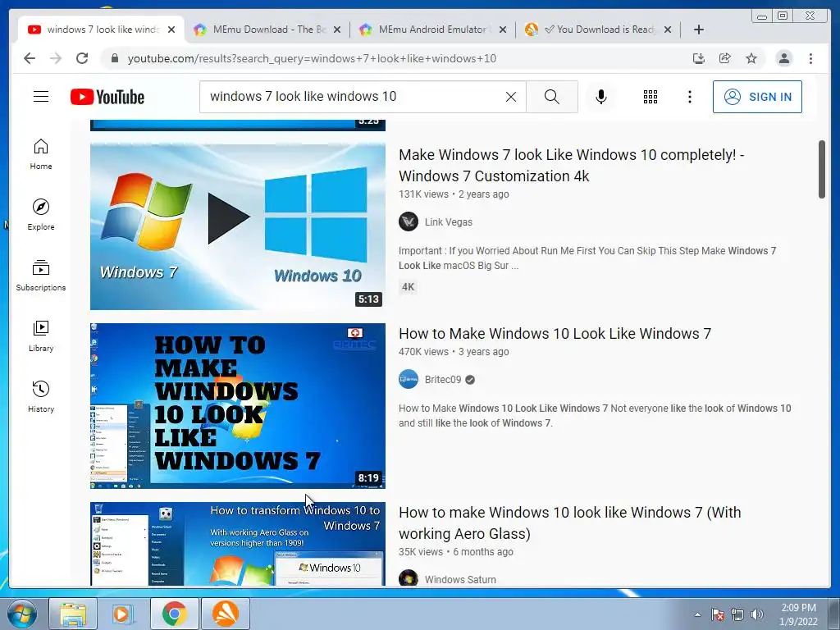Open the With working Aero Glass video title
The image size is (840, 630).
click(x=569, y=523)
